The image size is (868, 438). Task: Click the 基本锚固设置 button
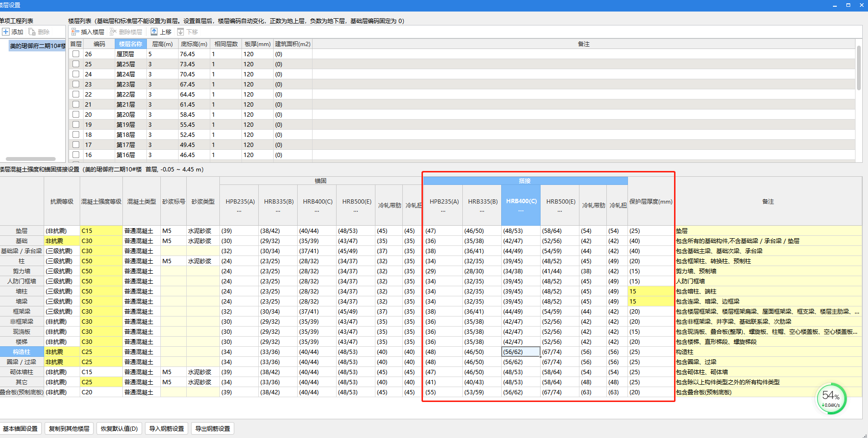(x=20, y=428)
